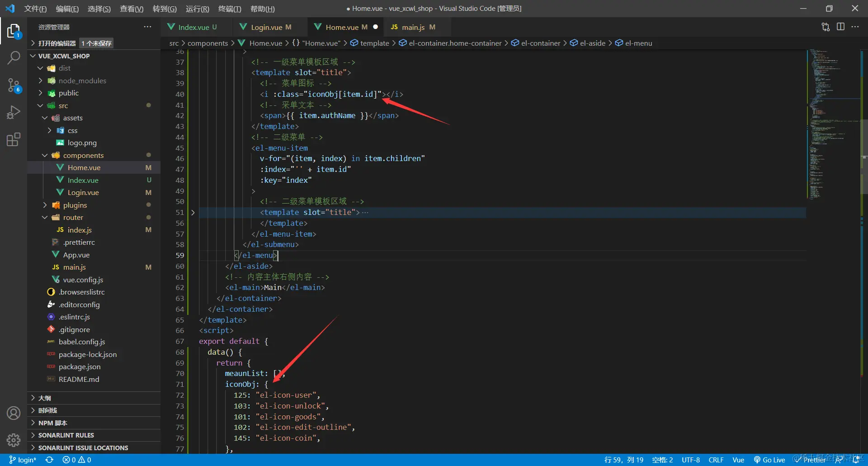Open the 文件(F) menu
The height and width of the screenshot is (466, 868).
35,9
